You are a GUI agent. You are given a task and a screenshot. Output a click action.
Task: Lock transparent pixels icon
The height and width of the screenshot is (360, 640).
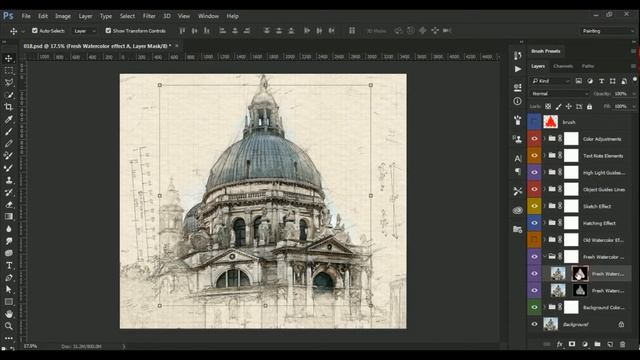click(548, 107)
